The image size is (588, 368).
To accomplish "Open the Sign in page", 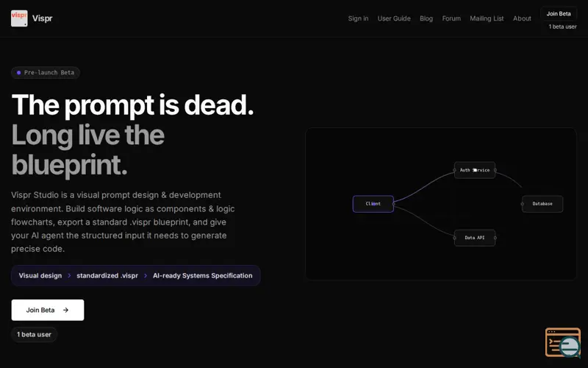I will click(358, 18).
